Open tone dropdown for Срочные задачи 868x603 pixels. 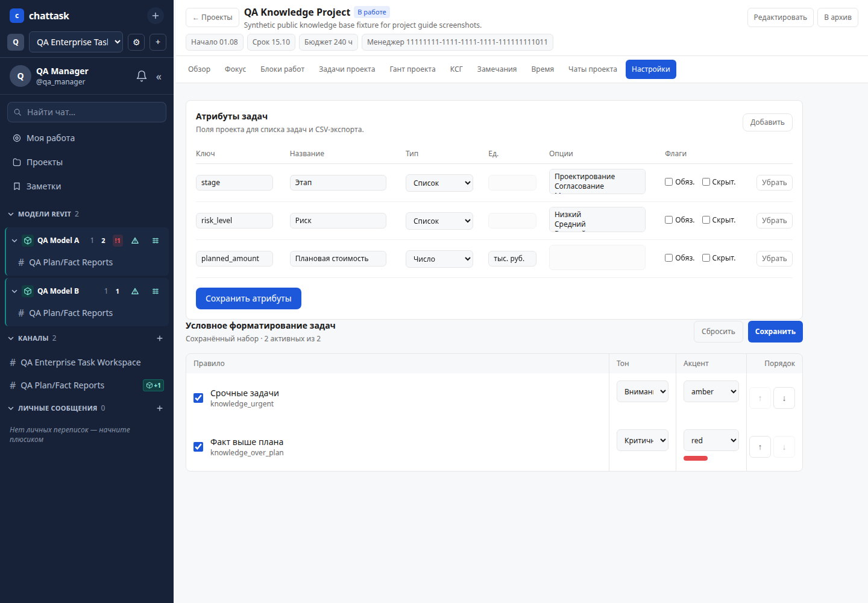tap(643, 391)
